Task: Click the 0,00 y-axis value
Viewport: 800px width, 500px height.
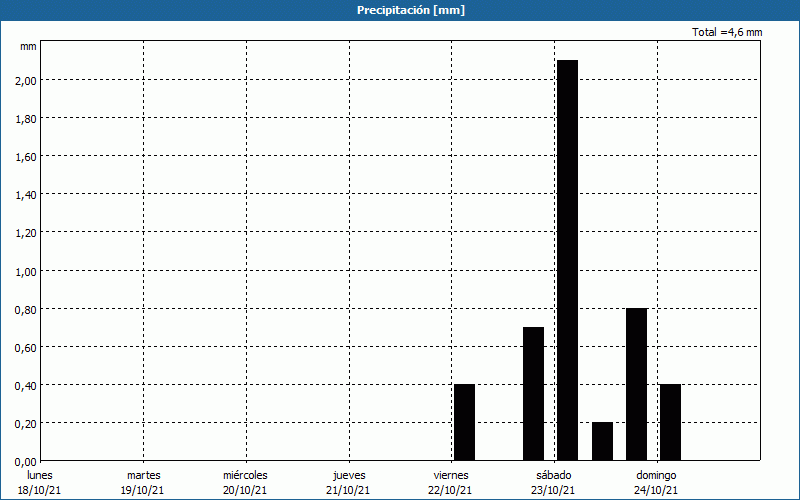Action: pos(26,462)
